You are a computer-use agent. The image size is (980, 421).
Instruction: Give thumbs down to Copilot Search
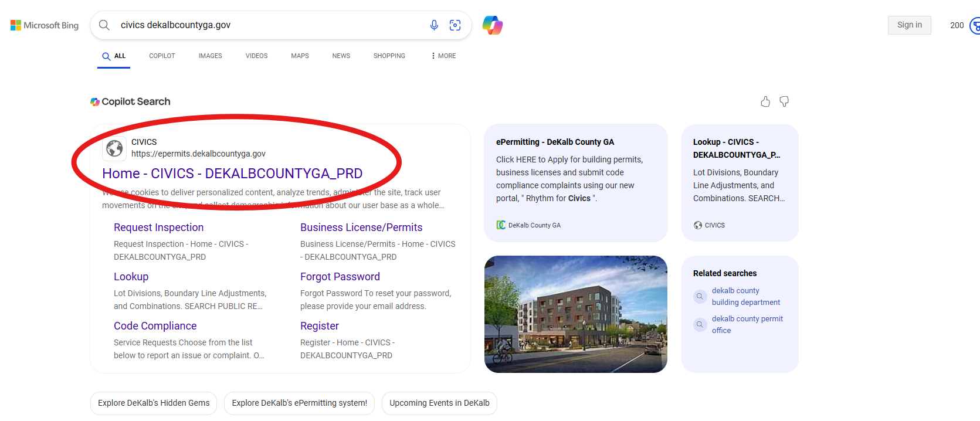click(784, 101)
